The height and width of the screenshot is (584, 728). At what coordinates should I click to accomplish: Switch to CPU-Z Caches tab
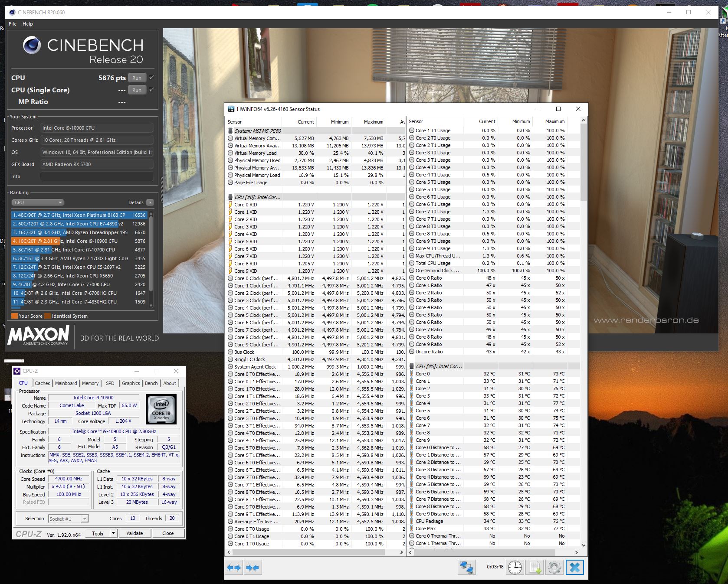tap(43, 383)
